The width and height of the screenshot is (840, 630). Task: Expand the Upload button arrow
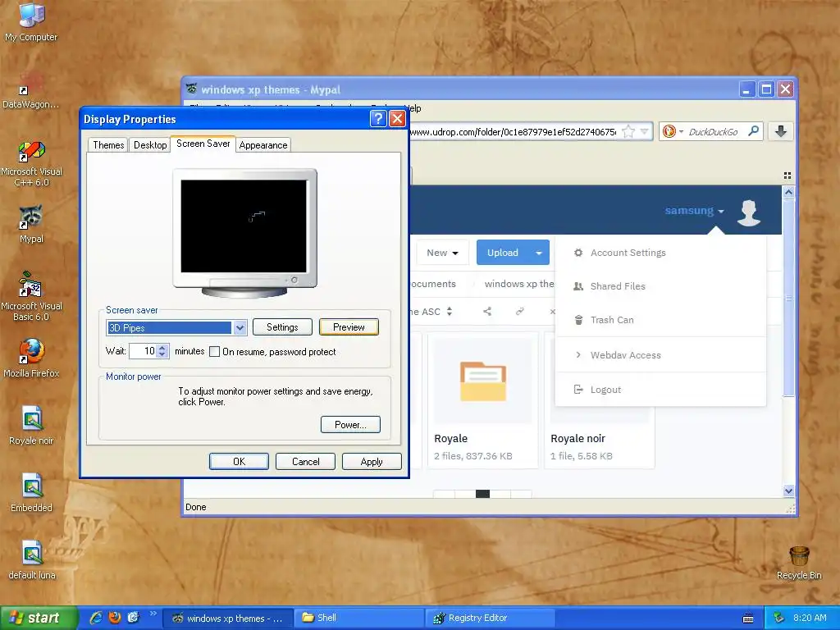point(539,253)
